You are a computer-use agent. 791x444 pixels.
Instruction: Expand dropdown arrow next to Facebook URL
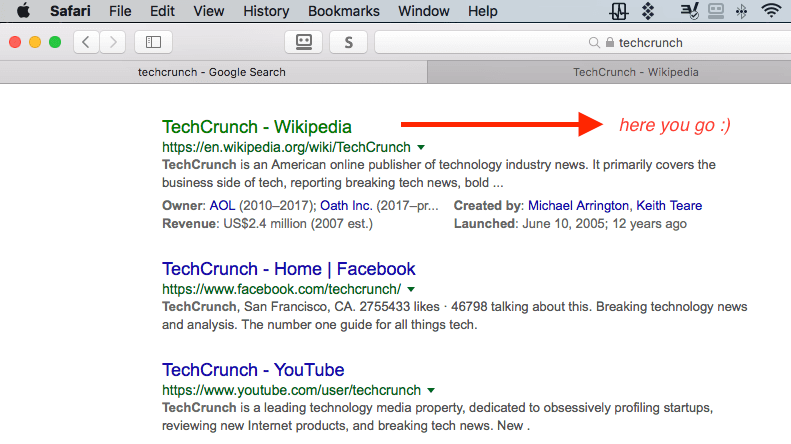(x=411, y=290)
